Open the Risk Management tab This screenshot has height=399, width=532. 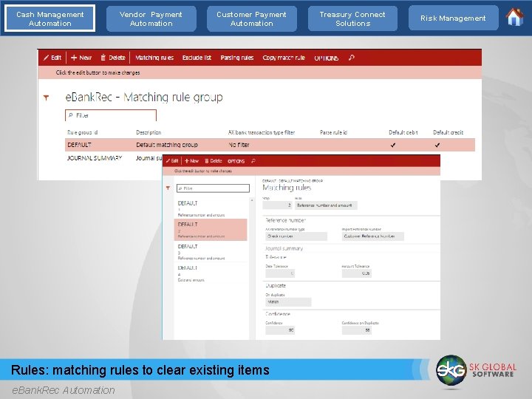coord(453,18)
